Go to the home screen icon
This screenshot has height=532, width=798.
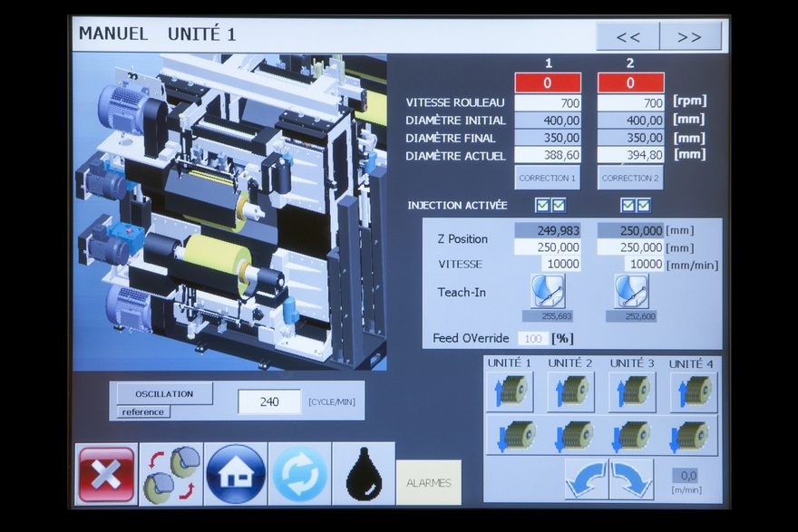(236, 474)
